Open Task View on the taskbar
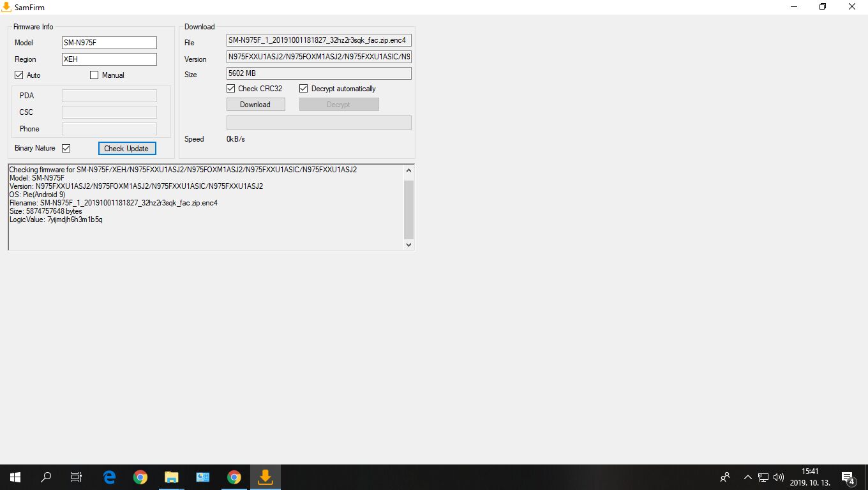 coord(77,477)
